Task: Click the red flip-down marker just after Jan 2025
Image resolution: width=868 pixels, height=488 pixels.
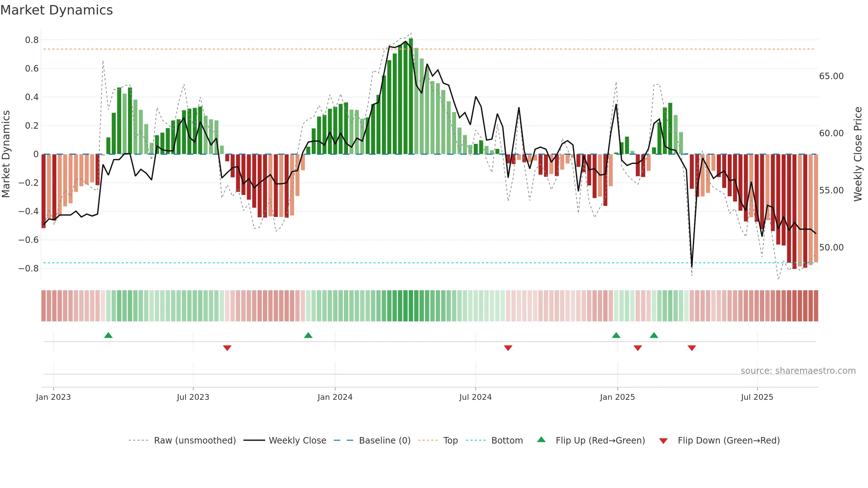Action: coord(638,348)
